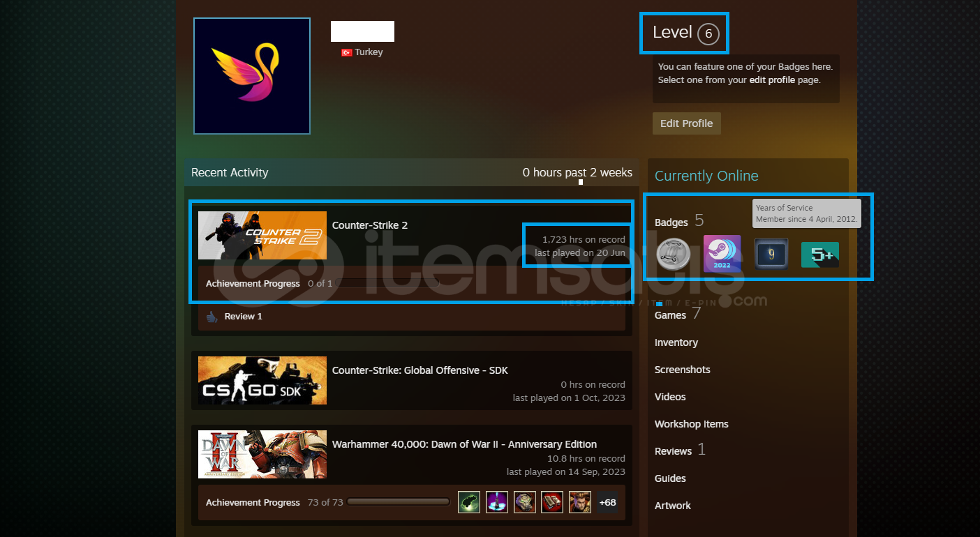980x537 pixels.
Task: Open the Videos link
Action: (670, 397)
